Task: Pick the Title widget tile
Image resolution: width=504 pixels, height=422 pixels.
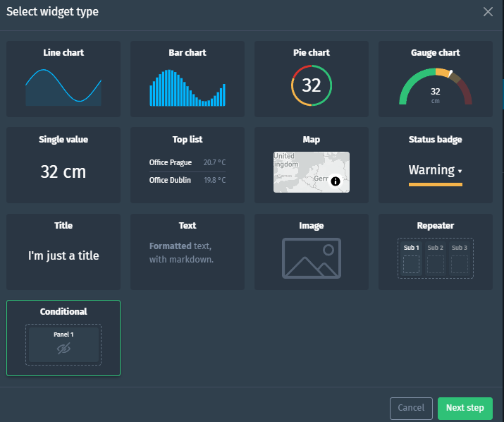Action: tap(63, 251)
